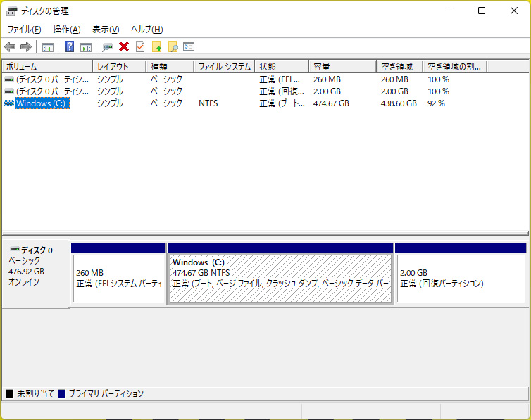Select the 260 MB capacity cell

pyautogui.click(x=327, y=79)
